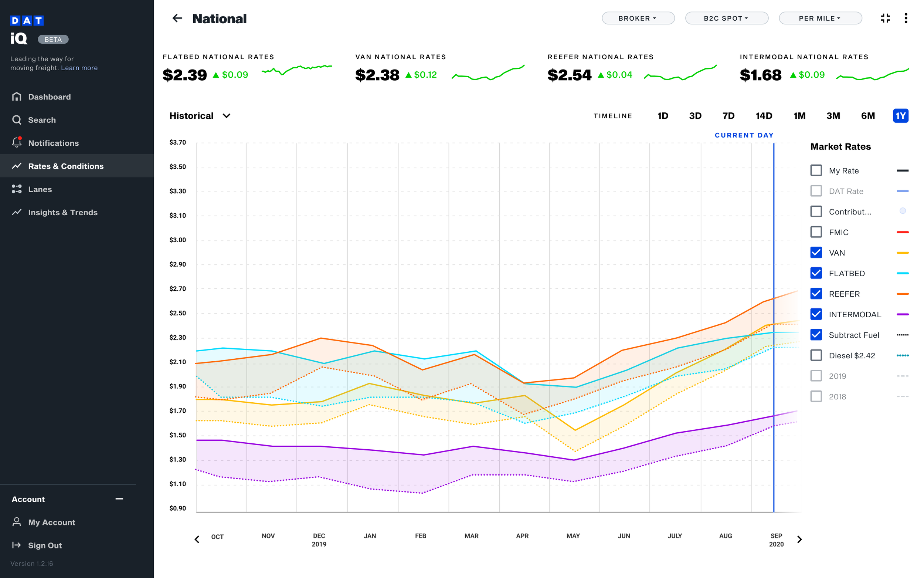Switch timeline to the 3M view
The height and width of the screenshot is (578, 924).
(833, 116)
